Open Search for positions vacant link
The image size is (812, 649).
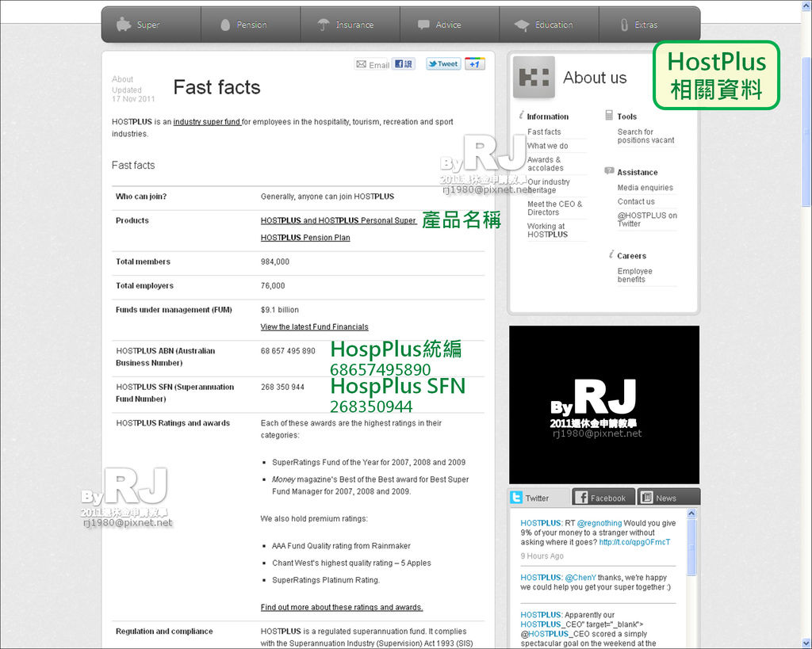pos(645,136)
